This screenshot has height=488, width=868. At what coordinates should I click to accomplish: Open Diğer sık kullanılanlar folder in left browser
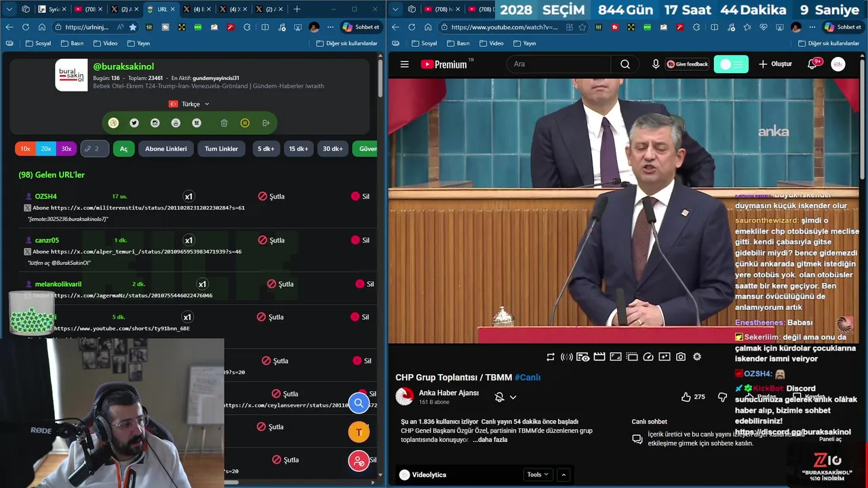tap(347, 43)
